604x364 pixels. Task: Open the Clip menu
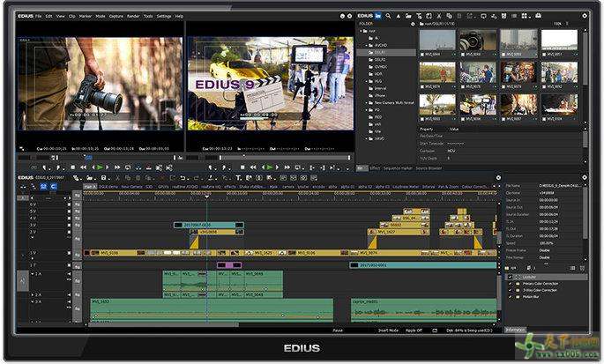tap(71, 16)
